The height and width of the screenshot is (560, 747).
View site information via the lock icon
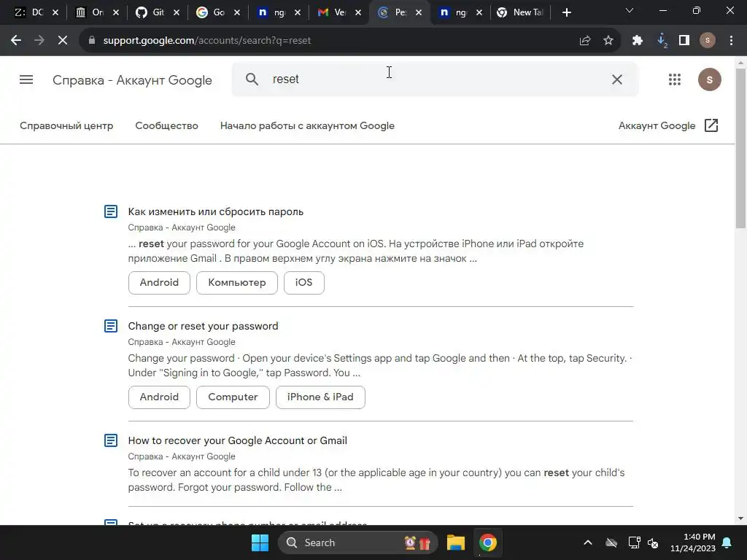coord(92,41)
